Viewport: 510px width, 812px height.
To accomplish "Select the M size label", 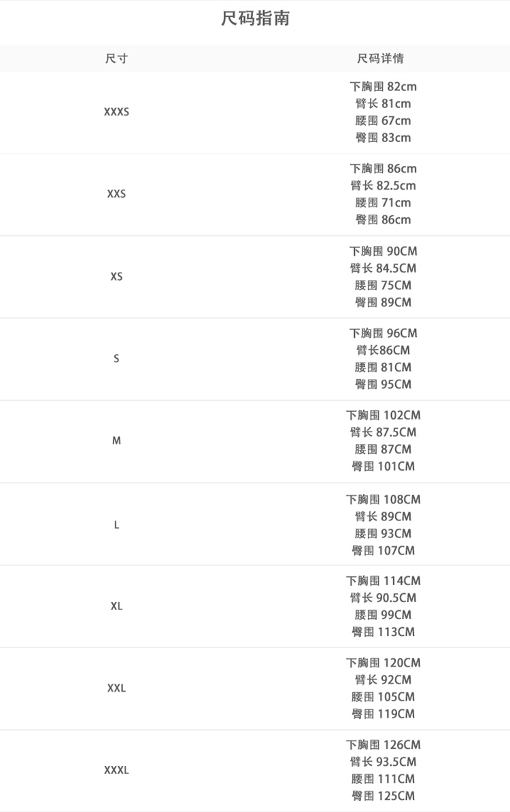I will [x=116, y=441].
